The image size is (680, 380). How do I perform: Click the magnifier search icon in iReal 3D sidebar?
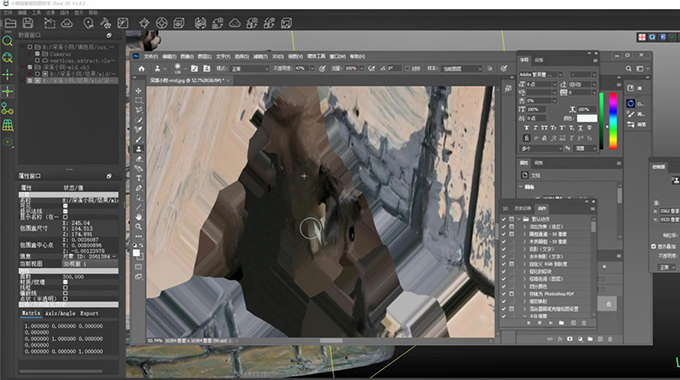coord(7,41)
